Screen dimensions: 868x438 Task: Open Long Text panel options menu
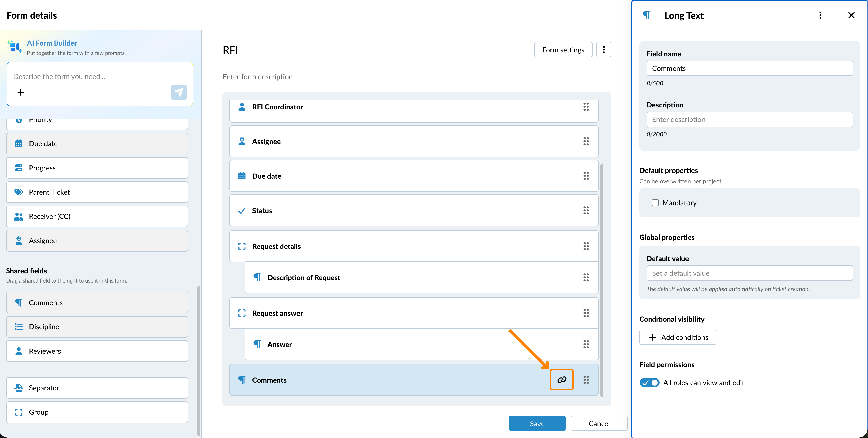pyautogui.click(x=820, y=15)
